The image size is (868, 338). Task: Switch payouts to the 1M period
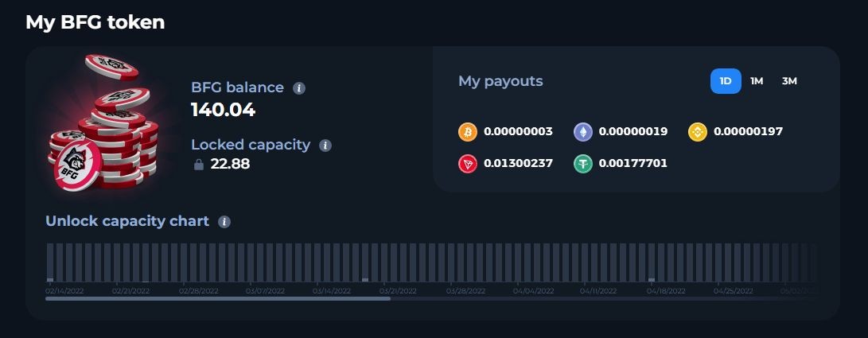point(757,81)
